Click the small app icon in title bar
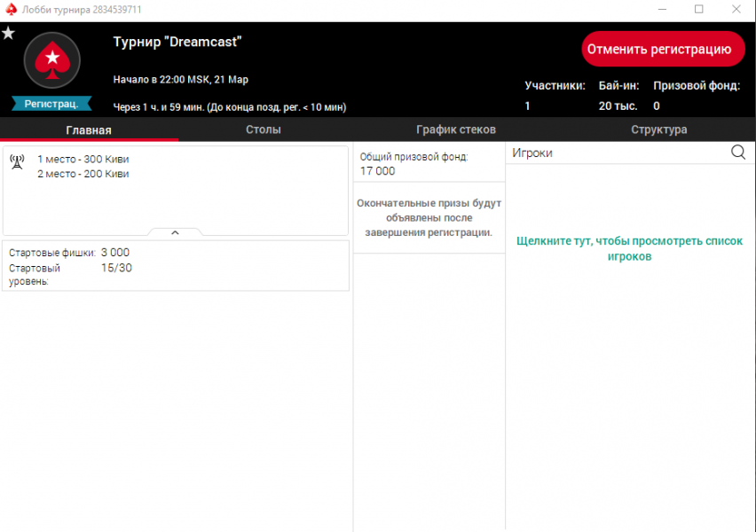Image resolution: width=756 pixels, height=532 pixels. [11, 10]
